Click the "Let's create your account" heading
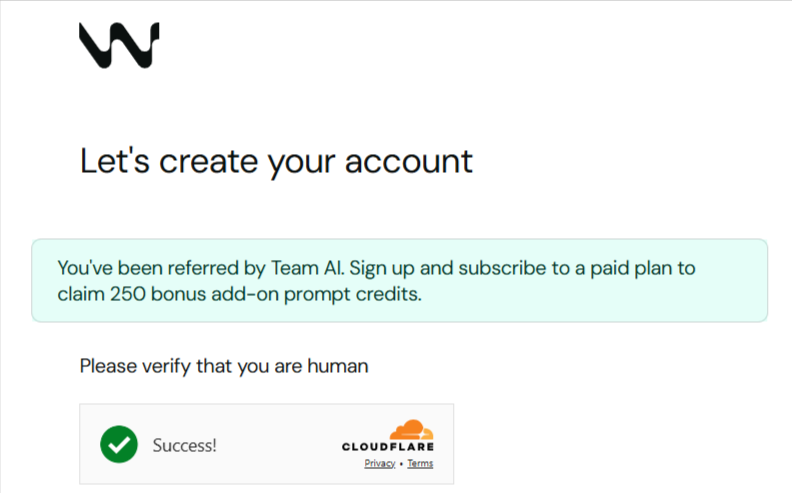Screen dimensions: 792x493 pos(276,161)
